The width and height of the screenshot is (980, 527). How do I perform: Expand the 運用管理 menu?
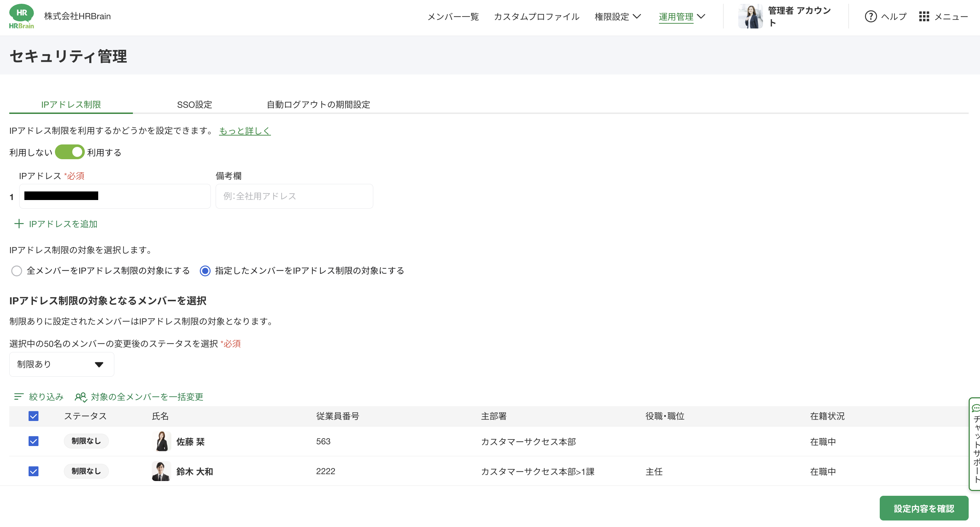tap(681, 16)
